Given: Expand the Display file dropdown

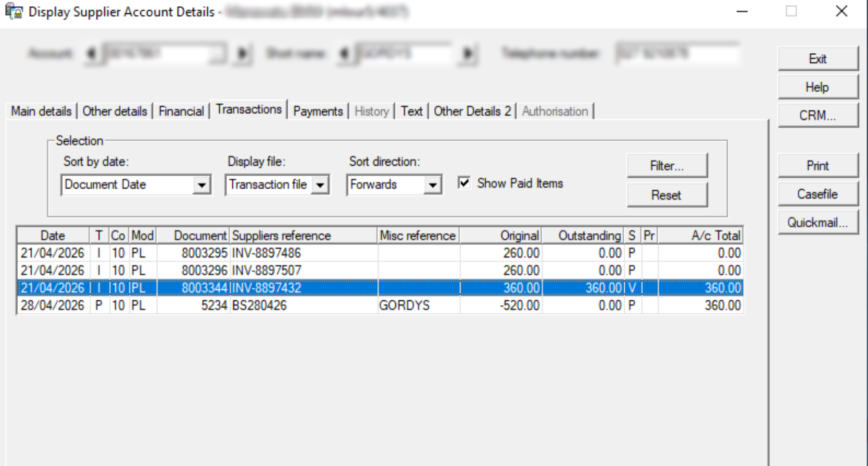Looking at the screenshot, I should point(320,185).
